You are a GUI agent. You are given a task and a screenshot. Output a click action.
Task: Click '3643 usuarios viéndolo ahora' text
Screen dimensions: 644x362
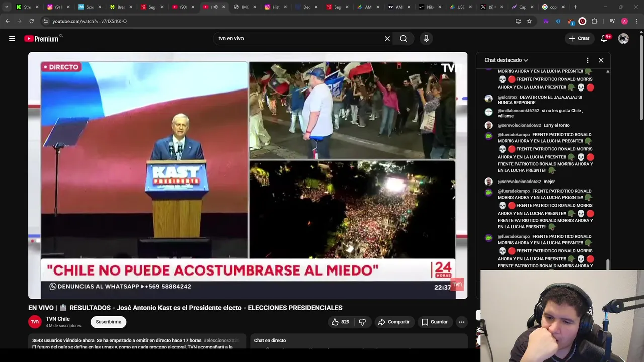(x=63, y=340)
